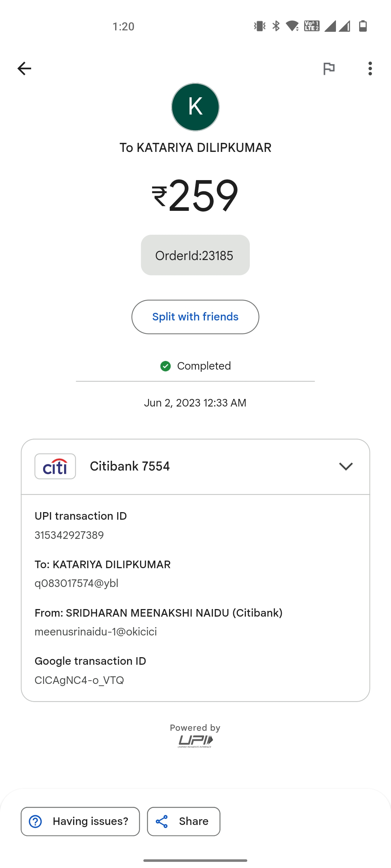This screenshot has height=868, width=391.
Task: Tap the battery status icon
Action: pyautogui.click(x=363, y=26)
